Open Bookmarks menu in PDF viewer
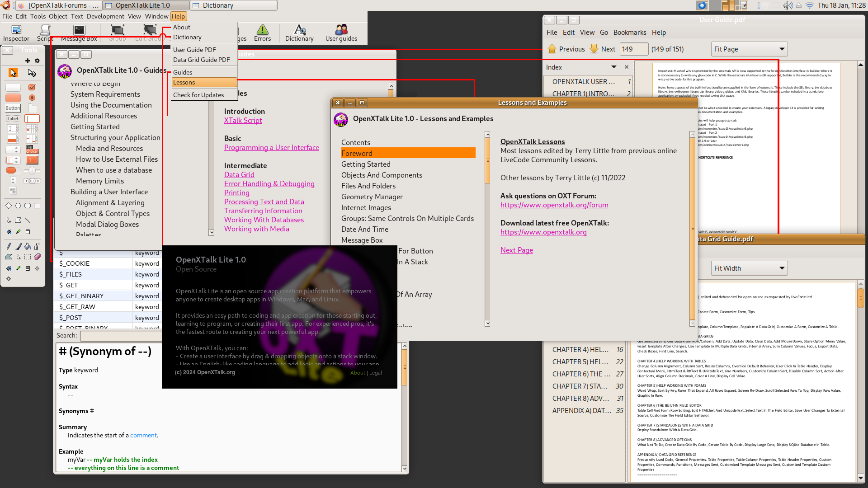Screen dimensions: 868x488 [630, 33]
